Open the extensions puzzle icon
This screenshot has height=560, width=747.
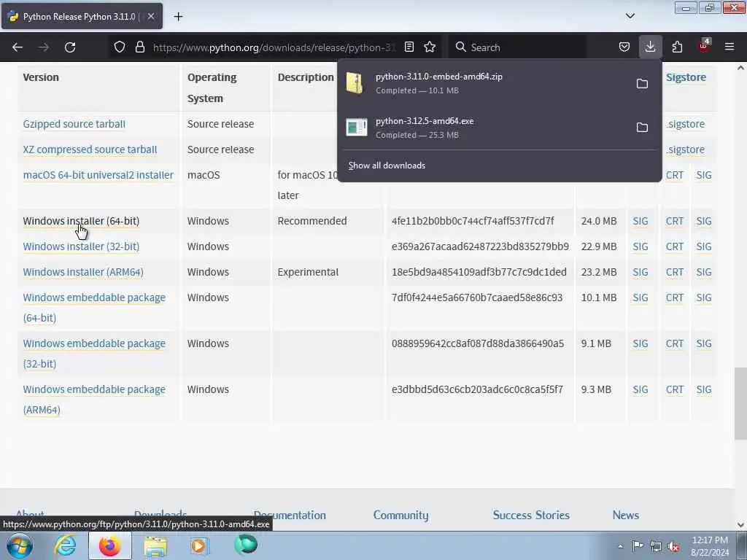pos(677,47)
